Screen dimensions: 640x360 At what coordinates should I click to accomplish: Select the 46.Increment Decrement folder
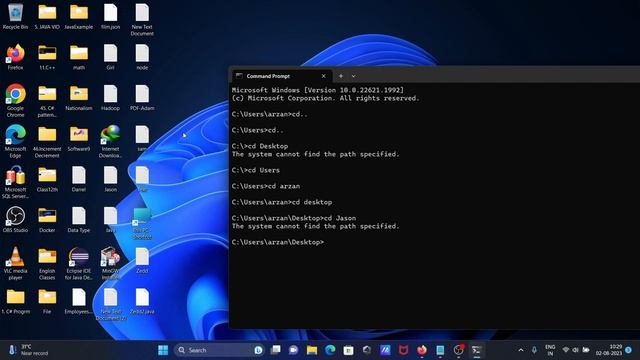[47, 141]
